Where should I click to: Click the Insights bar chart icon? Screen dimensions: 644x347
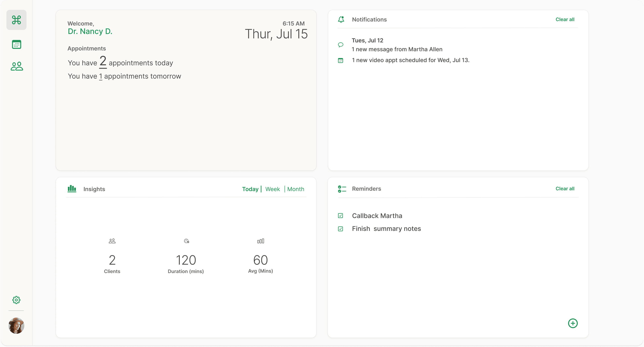72,189
